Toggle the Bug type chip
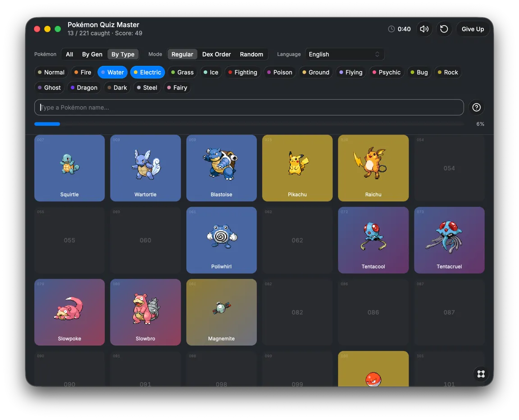Viewport: 519px width, 420px height. click(419, 72)
